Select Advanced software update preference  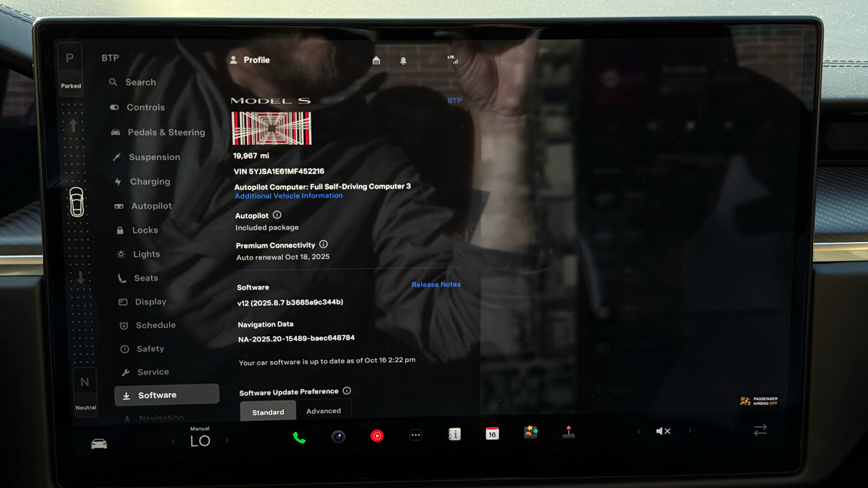(323, 411)
